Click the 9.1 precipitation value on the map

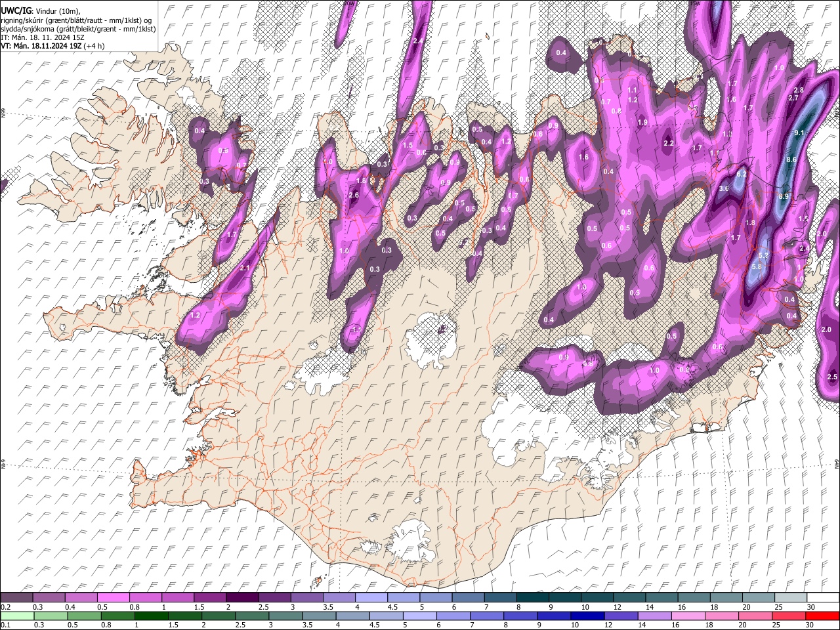799,133
